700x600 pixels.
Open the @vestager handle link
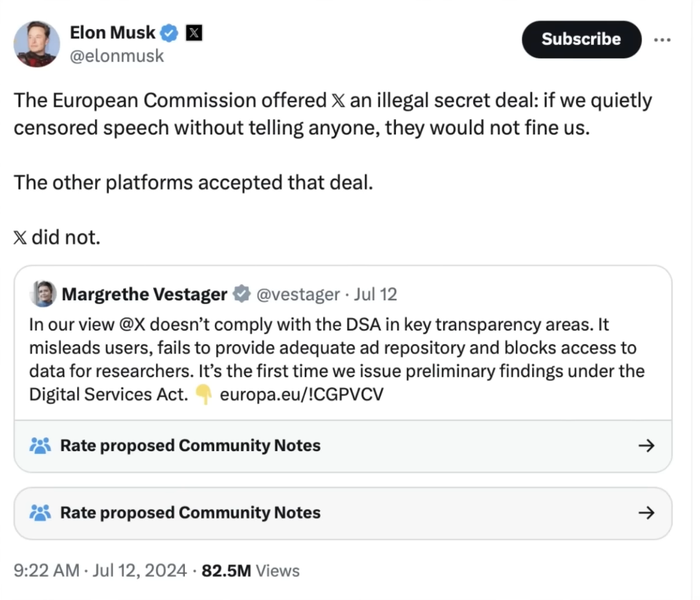[x=298, y=294]
